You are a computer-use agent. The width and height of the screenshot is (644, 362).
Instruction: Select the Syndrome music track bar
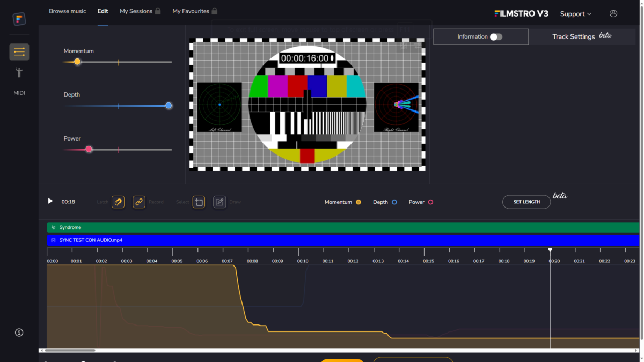click(343, 227)
